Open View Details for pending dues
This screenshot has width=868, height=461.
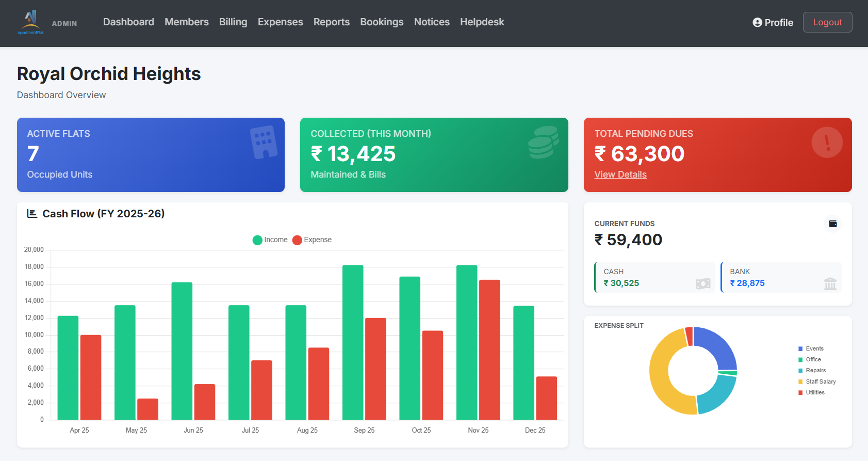(620, 174)
